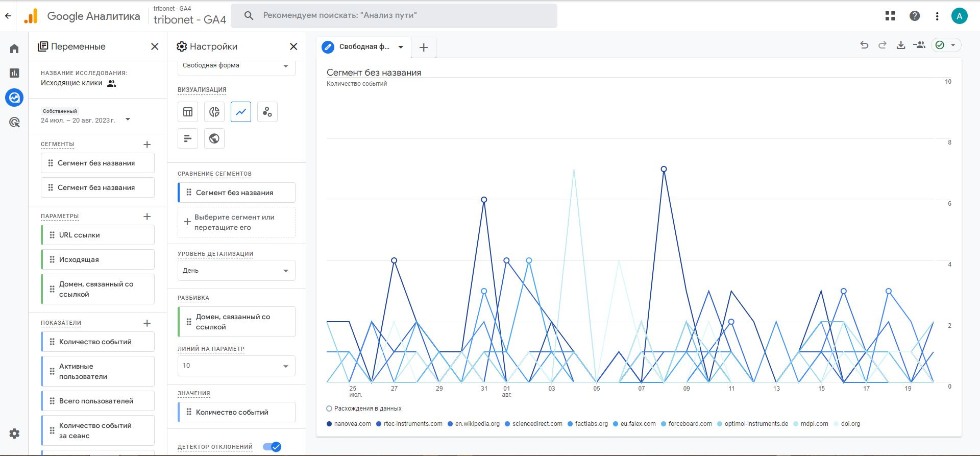The image size is (980, 456).
Task: Expand the Линий на параметр dropdown
Action: (x=236, y=366)
